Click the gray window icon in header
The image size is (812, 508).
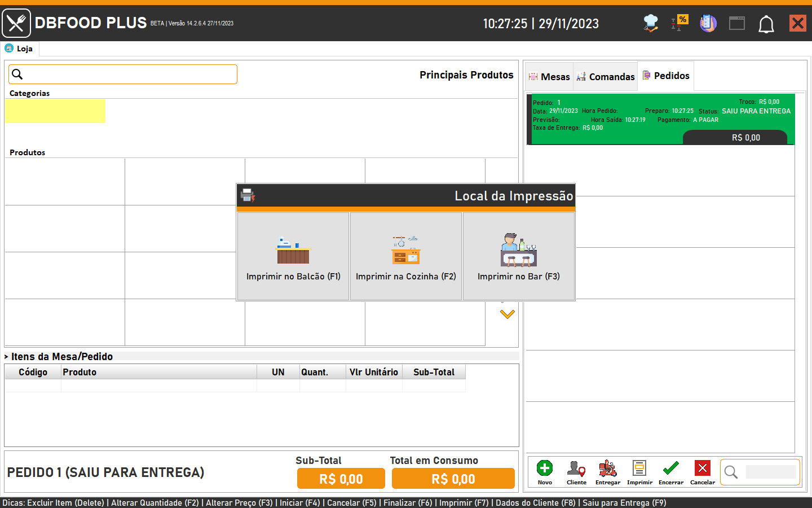click(737, 23)
